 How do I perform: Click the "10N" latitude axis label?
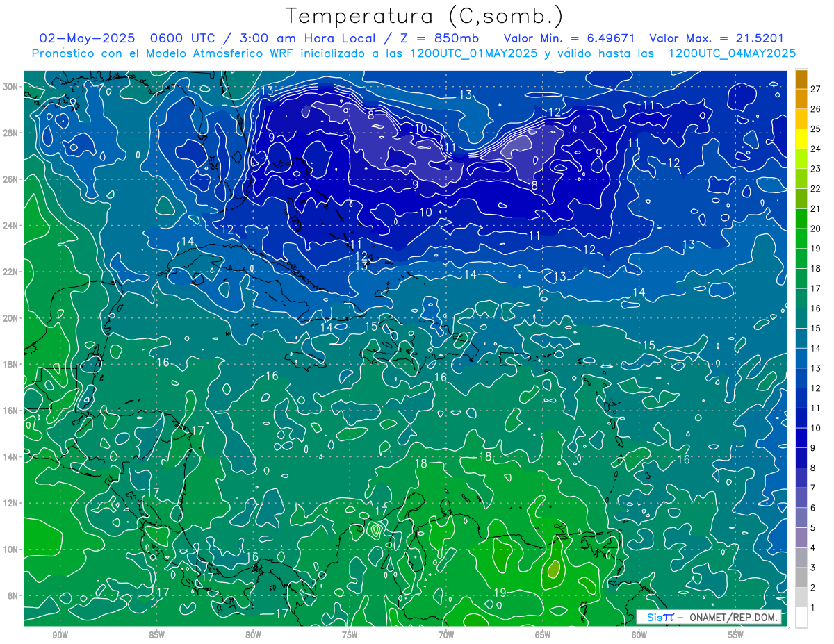point(11,549)
